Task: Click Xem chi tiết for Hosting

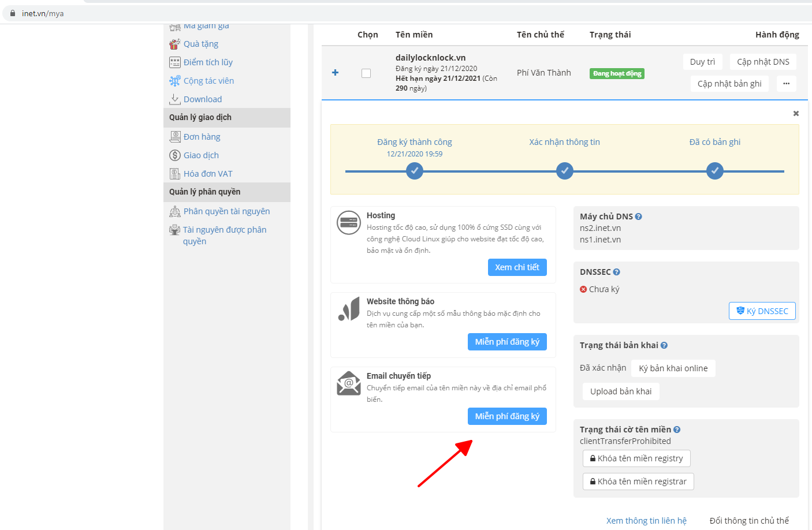Action: coord(517,267)
